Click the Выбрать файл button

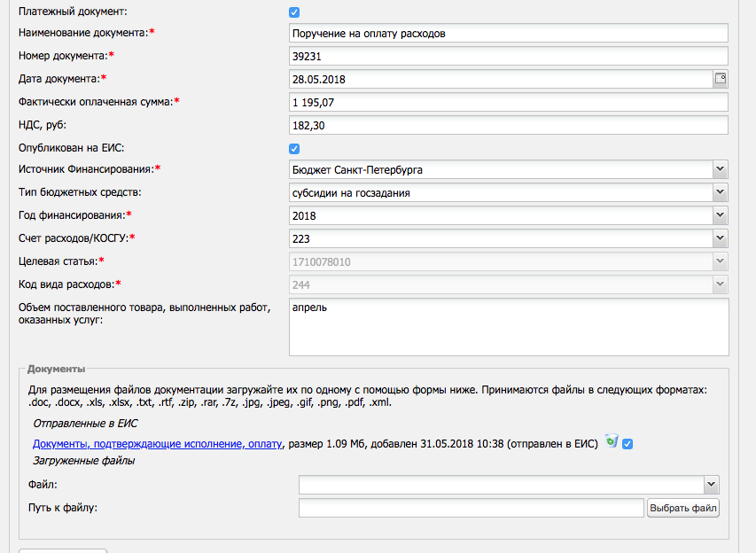[682, 508]
